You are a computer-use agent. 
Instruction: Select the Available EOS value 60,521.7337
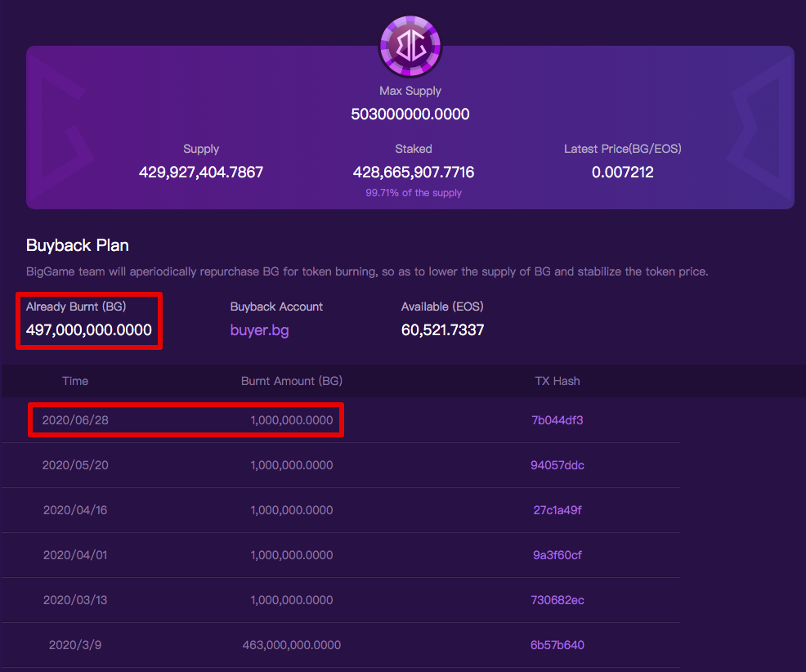[442, 330]
